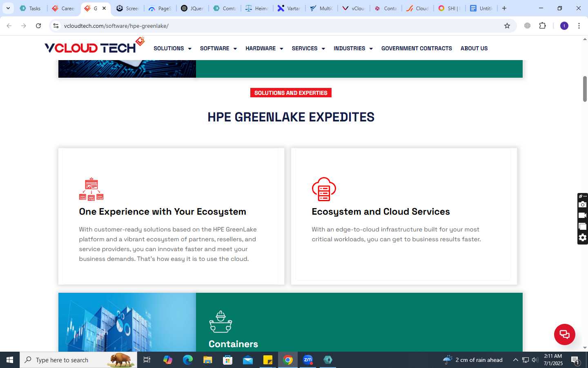
Task: Open Microsoft Edge from the taskbar
Action: [188, 360]
